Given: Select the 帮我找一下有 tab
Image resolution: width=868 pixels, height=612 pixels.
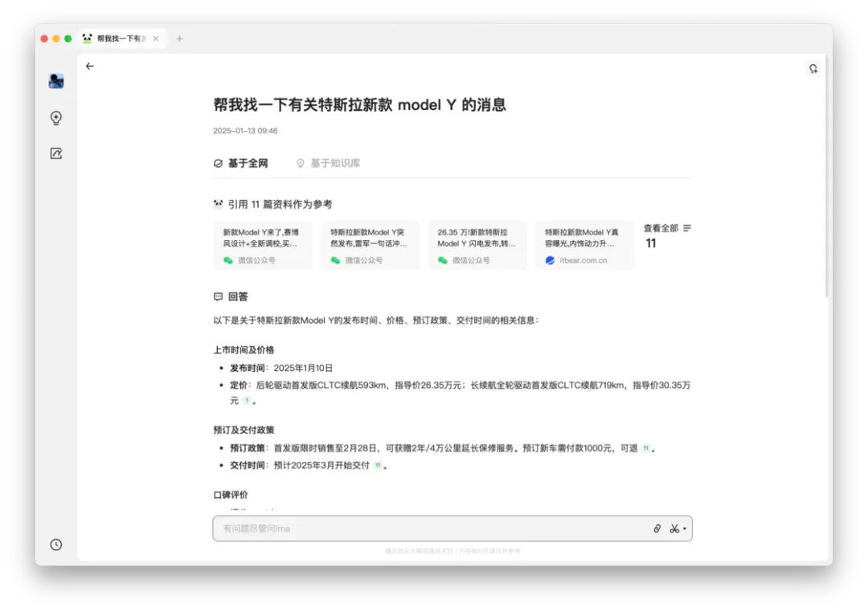Looking at the screenshot, I should click(122, 39).
